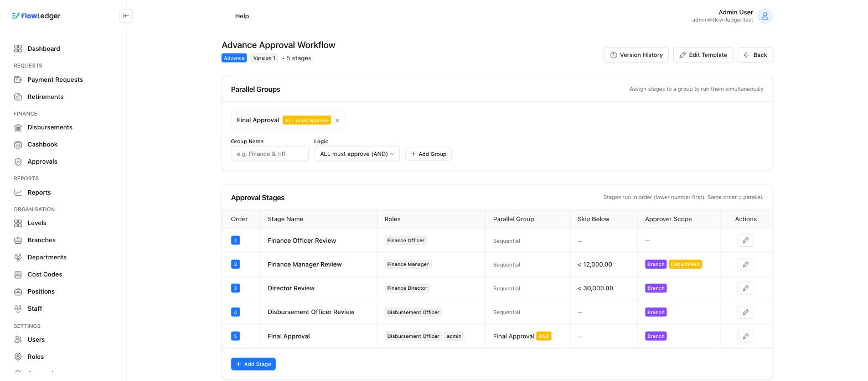Click the ALL must approve tag
Screen dimensions: 868x381
tap(307, 121)
